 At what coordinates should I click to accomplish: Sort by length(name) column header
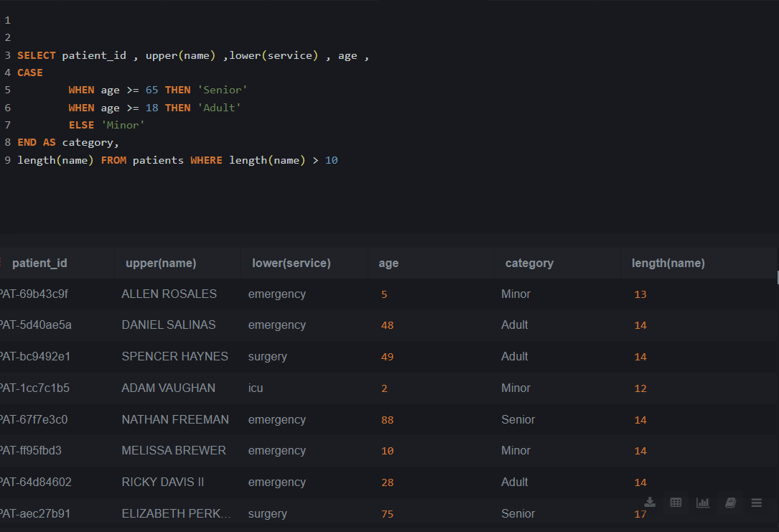click(668, 263)
